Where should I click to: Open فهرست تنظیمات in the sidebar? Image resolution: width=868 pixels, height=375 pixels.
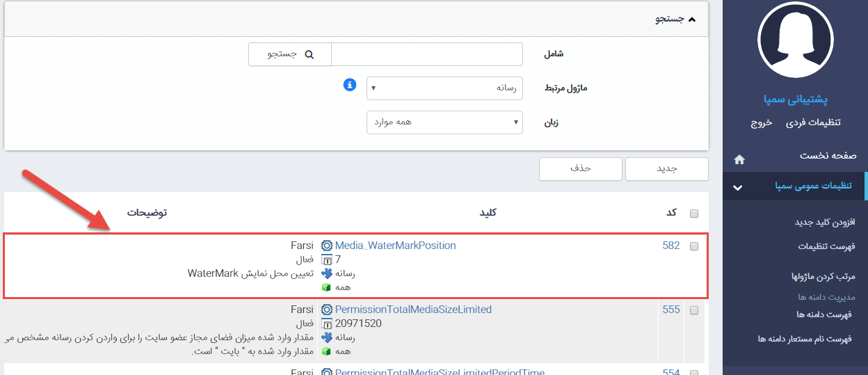click(x=826, y=246)
